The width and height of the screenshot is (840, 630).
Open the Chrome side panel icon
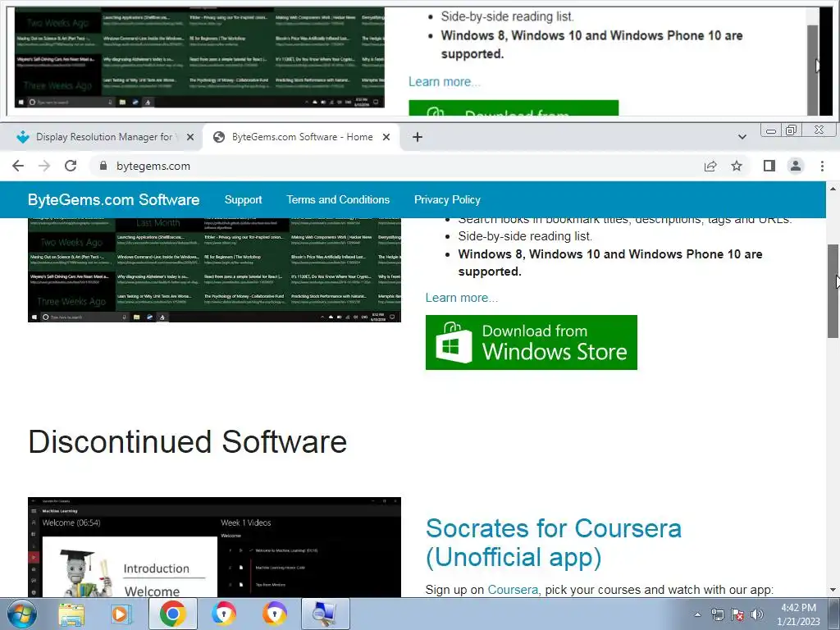[x=769, y=166]
